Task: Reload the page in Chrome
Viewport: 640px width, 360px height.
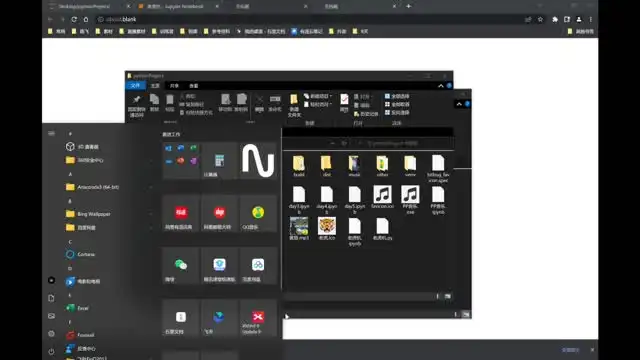Action: click(74, 19)
